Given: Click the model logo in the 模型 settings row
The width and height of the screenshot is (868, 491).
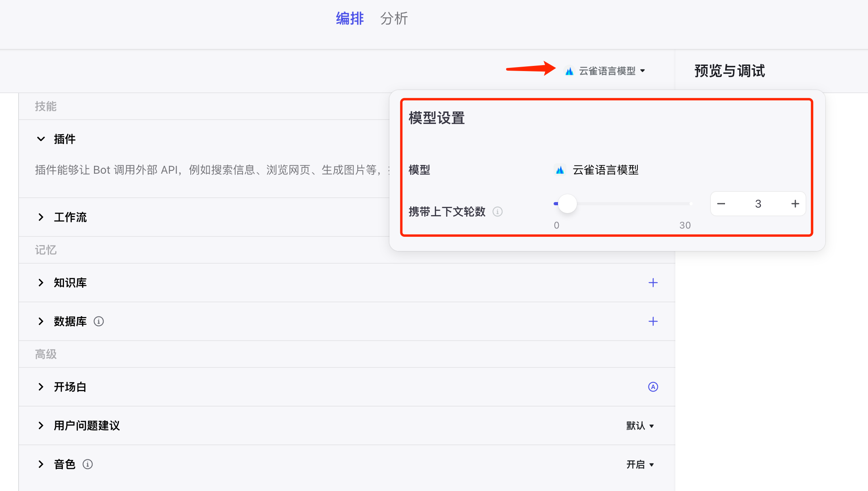Looking at the screenshot, I should (x=560, y=170).
